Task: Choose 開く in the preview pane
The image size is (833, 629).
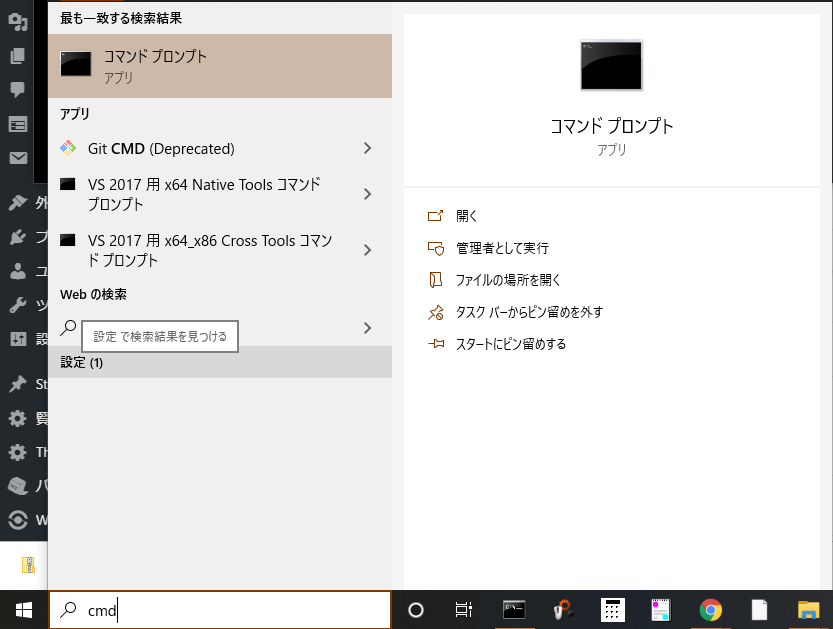Action: click(453, 216)
